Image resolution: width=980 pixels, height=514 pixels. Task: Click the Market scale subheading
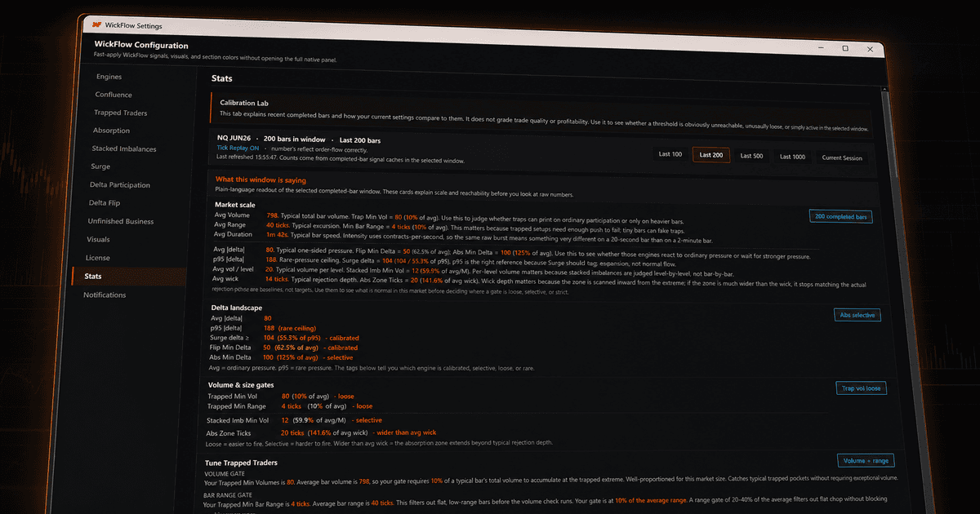coord(237,204)
